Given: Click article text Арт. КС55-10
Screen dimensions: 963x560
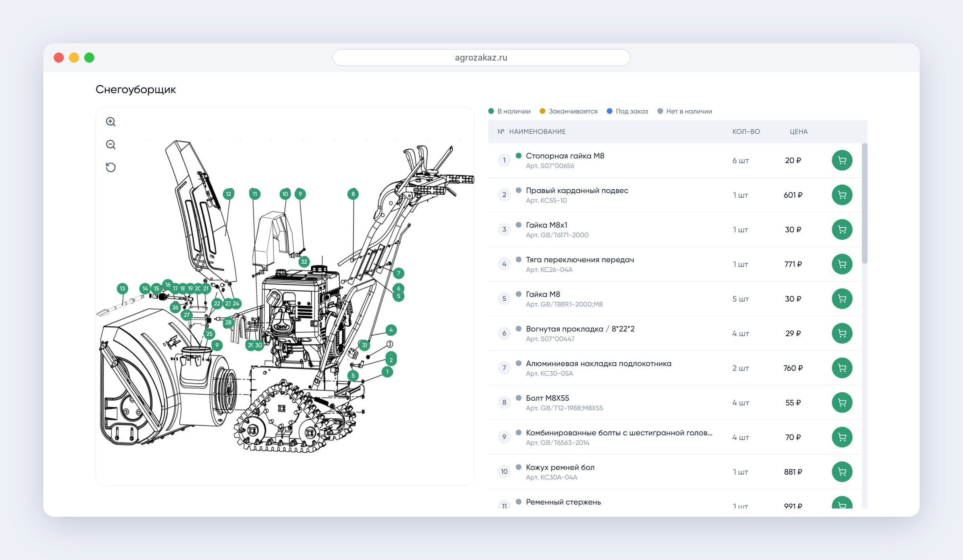Looking at the screenshot, I should pyautogui.click(x=546, y=201).
